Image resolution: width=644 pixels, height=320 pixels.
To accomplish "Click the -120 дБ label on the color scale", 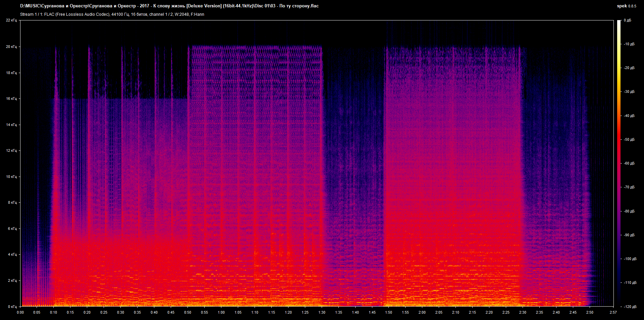I will 630,307.
